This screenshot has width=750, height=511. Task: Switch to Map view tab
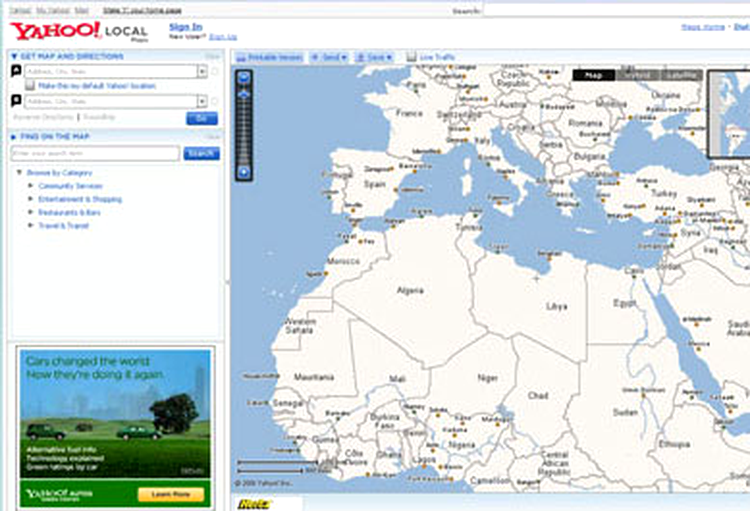[x=594, y=75]
